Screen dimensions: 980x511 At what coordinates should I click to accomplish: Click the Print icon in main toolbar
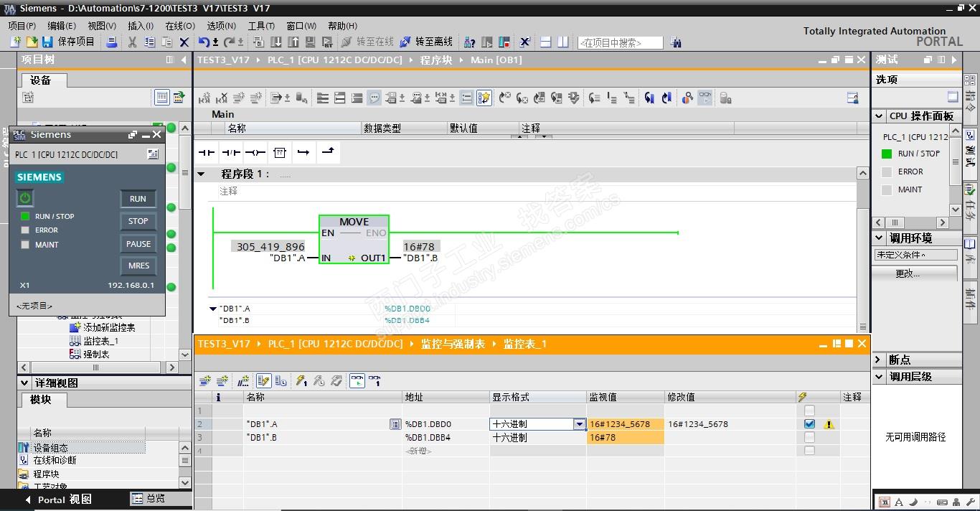coord(111,42)
